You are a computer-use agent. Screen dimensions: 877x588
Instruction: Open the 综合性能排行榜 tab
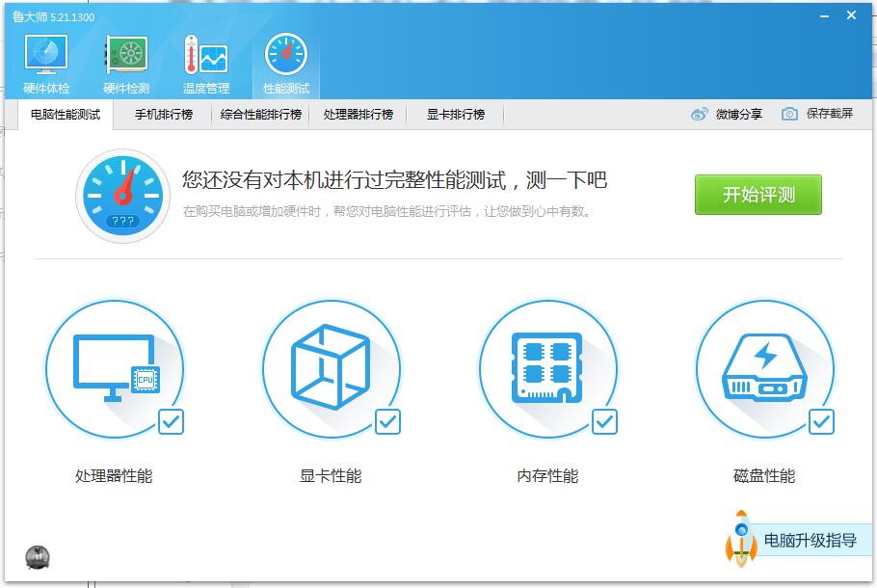click(x=260, y=115)
